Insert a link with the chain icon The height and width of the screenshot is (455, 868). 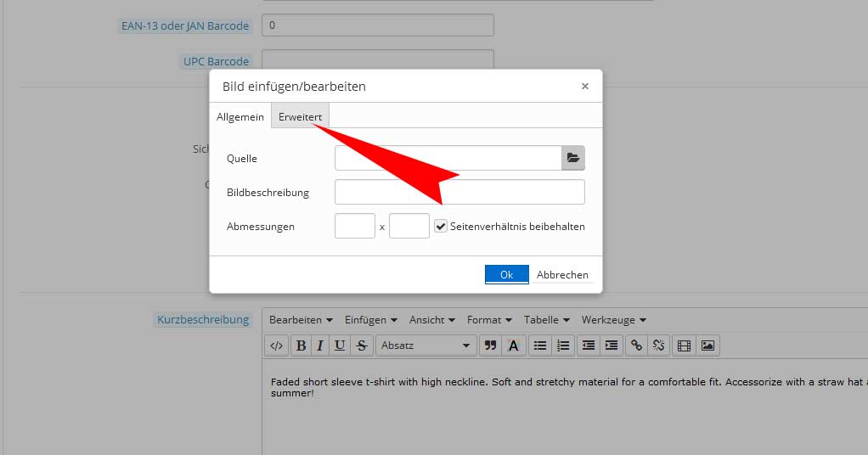637,346
